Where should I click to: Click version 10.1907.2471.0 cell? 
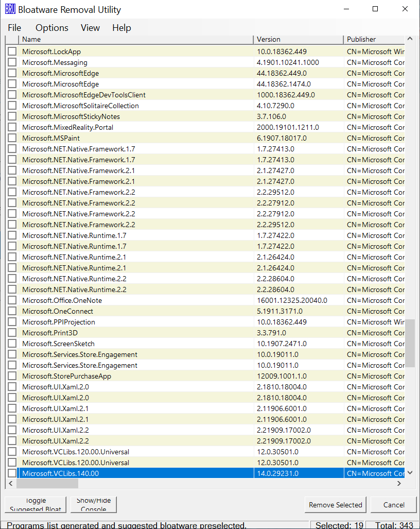coord(282,344)
